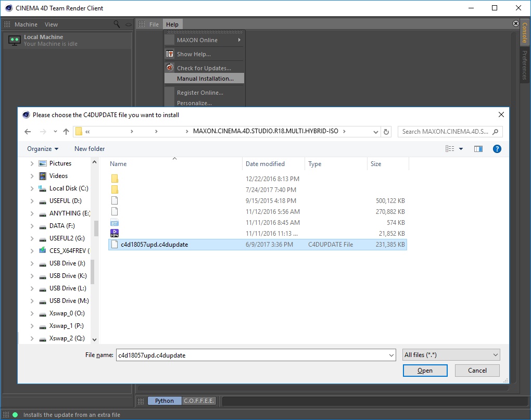Close the console panel with X icon
The height and width of the screenshot is (420, 531).
tap(516, 23)
